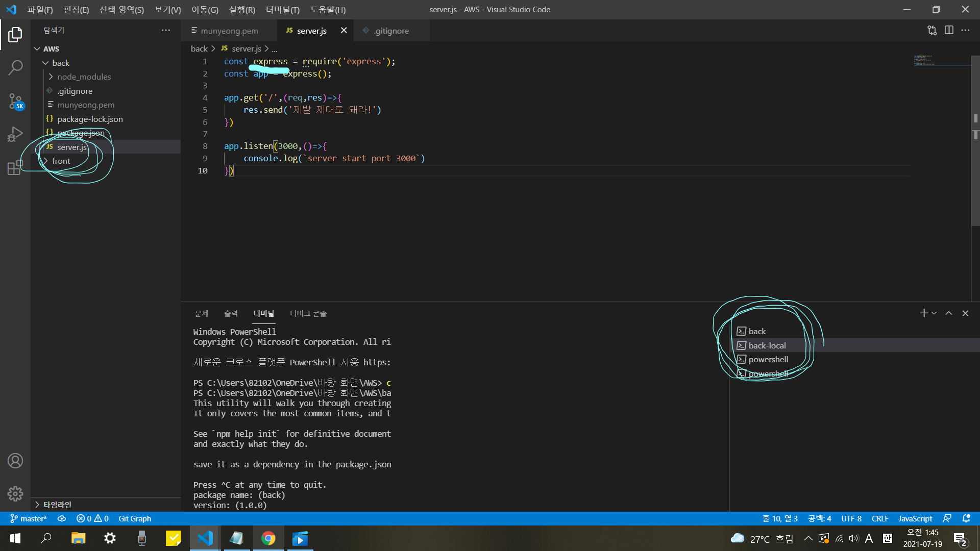Expand the front folder
Image resolution: width=980 pixels, height=551 pixels.
coord(61,161)
